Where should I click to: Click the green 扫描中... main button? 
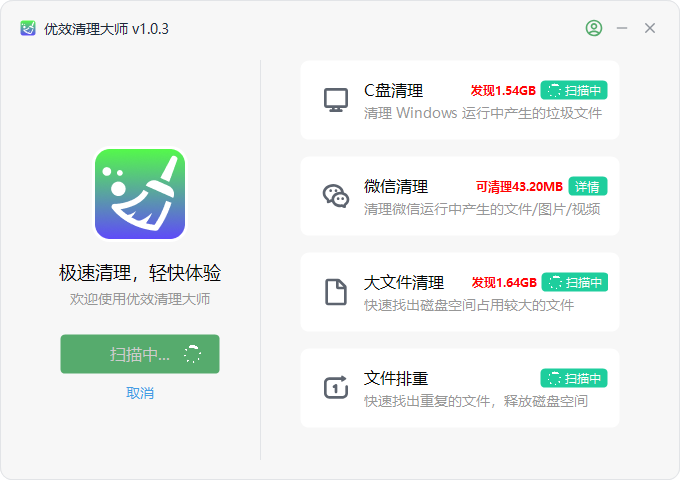pos(140,354)
